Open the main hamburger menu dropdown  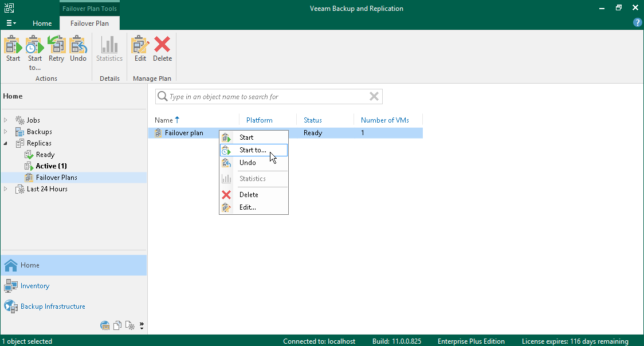click(11, 23)
